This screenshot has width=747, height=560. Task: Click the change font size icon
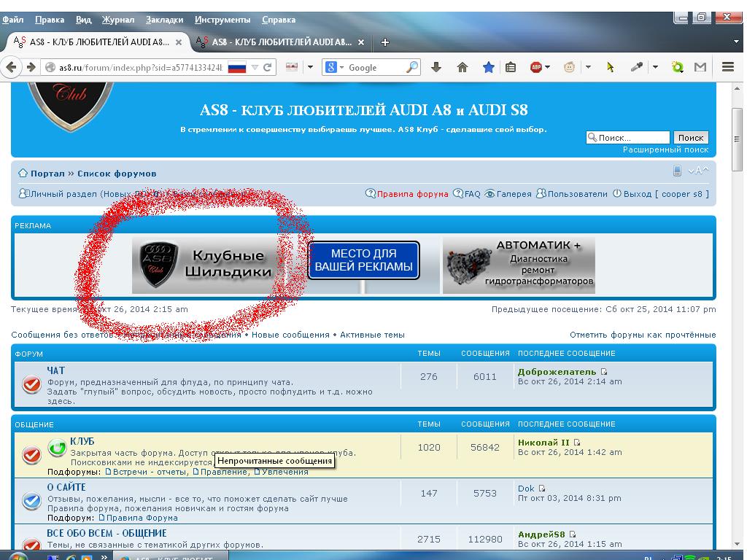(699, 171)
